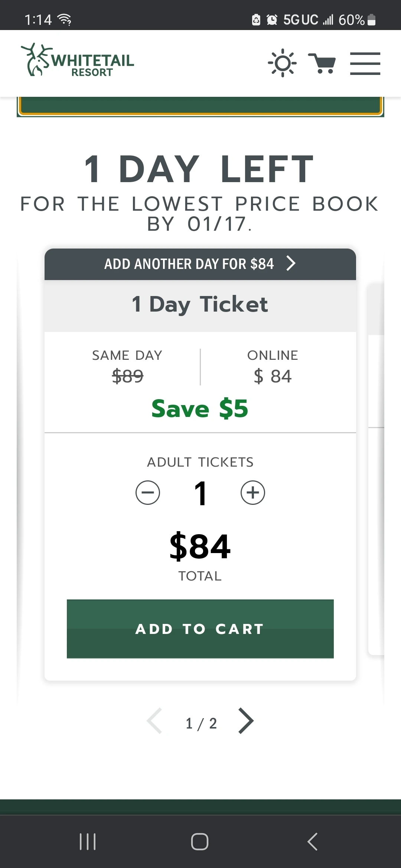Tap the alarm icon in status bar
The image size is (401, 868).
tap(272, 20)
